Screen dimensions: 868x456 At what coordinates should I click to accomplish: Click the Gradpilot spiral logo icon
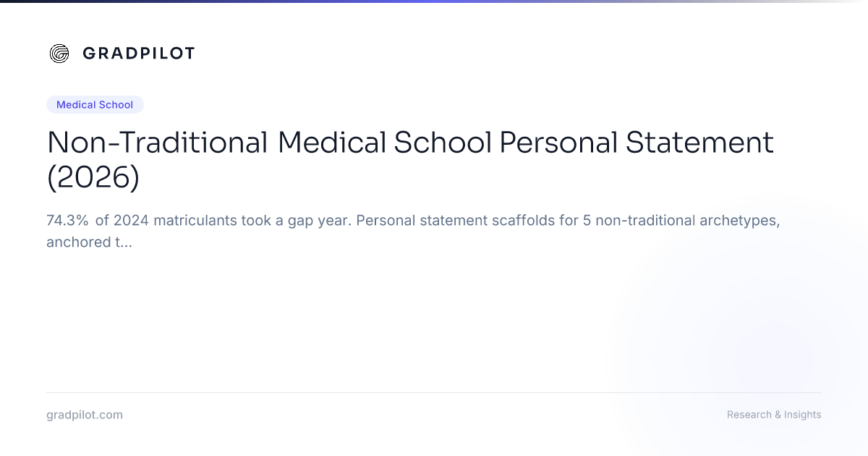click(x=59, y=53)
